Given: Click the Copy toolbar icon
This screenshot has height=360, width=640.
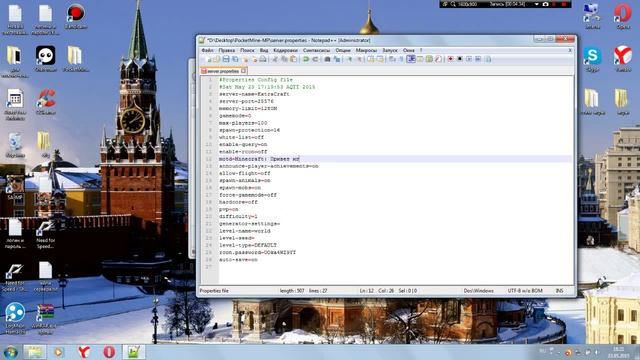Looking at the screenshot, I should point(284,59).
